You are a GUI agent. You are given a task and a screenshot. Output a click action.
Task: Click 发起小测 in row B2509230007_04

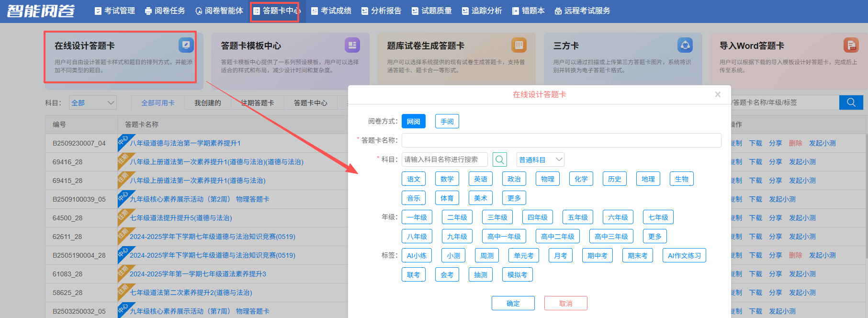(823, 143)
